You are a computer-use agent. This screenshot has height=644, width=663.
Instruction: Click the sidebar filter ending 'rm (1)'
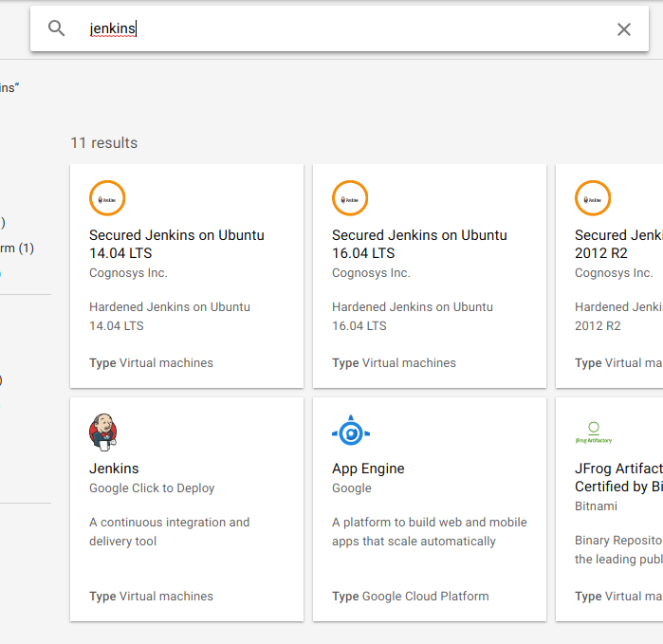click(x=17, y=248)
